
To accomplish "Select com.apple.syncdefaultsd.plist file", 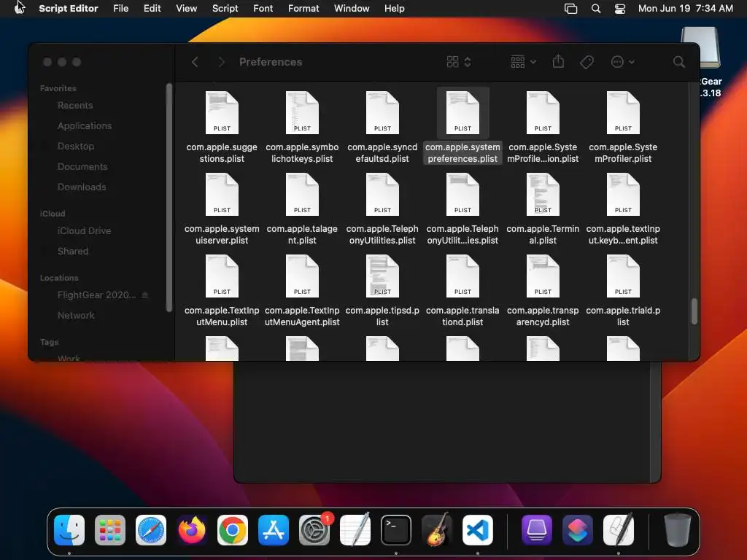I will coord(382,127).
